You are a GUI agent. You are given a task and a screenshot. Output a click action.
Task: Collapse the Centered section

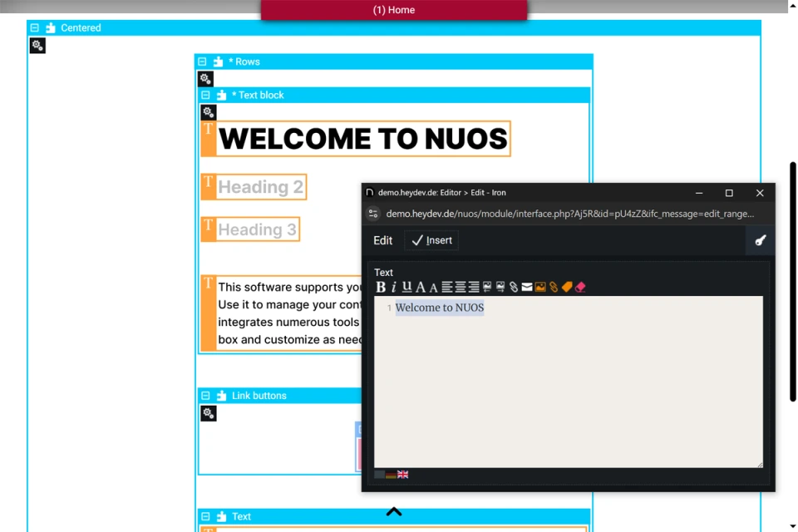click(x=34, y=27)
